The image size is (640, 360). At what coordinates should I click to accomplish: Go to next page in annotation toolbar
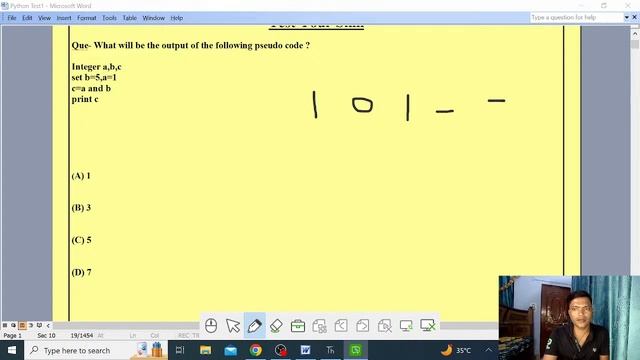362,326
